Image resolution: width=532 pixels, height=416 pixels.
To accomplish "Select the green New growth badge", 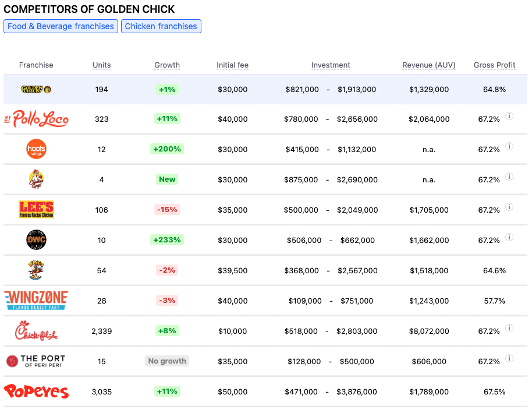I will tap(167, 179).
